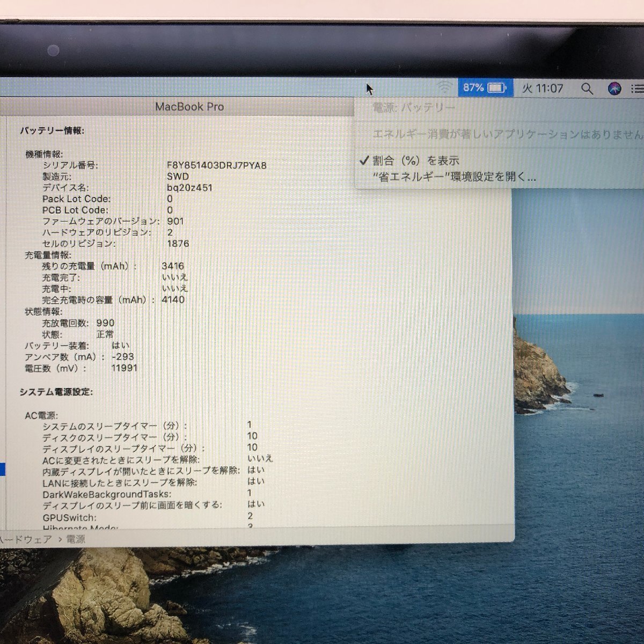Click the エネルギー消費が著しいアプリケーションはありません entry

507,134
